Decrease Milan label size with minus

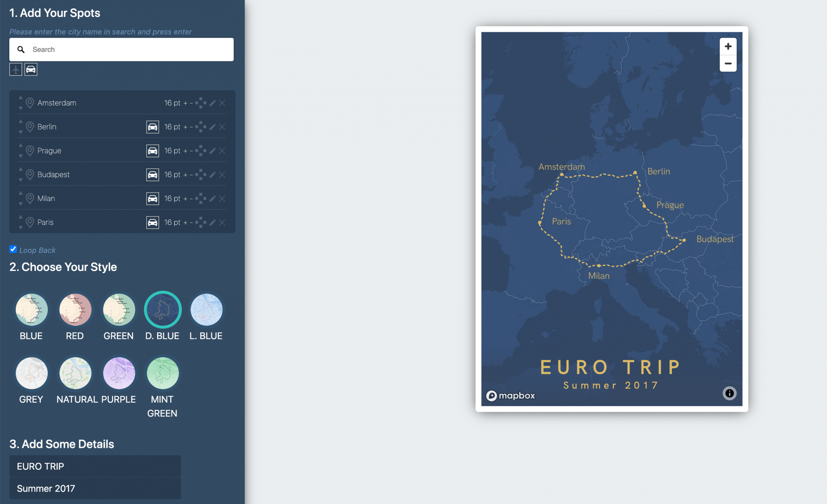[191, 198]
